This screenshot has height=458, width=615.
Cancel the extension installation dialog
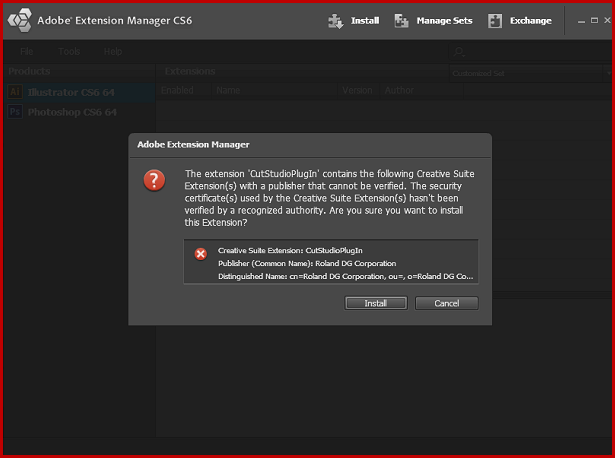click(446, 303)
